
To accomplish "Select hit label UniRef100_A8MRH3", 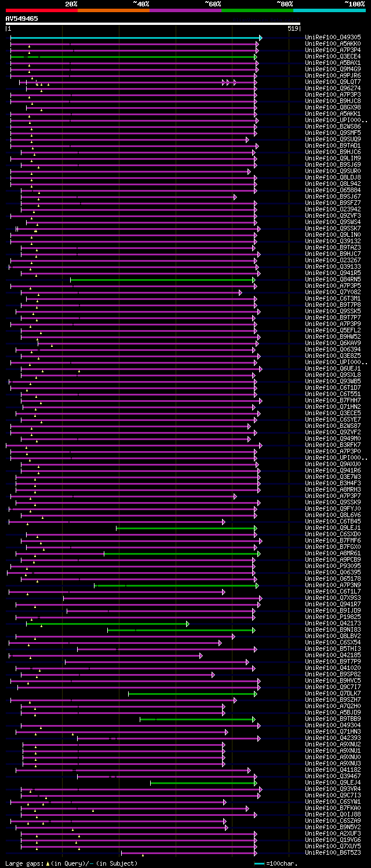I will [x=332, y=490].
